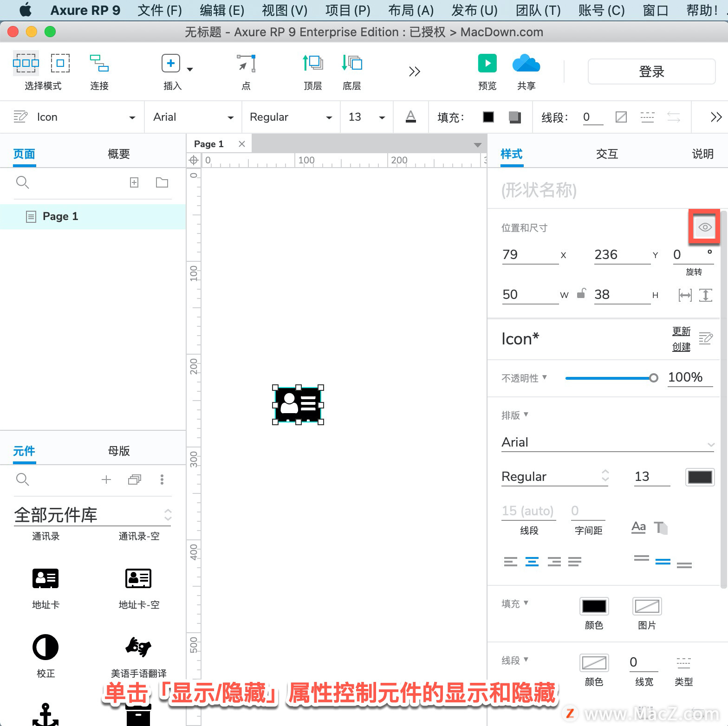This screenshot has width=728, height=726.
Task: Send widget to bottom layer
Action: tap(352, 63)
